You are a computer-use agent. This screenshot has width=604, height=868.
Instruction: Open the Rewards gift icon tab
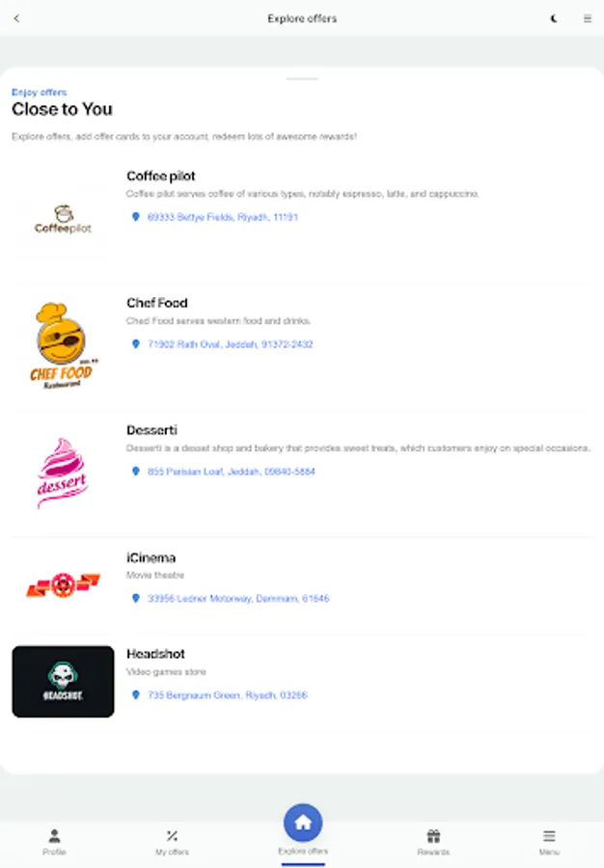point(433,842)
